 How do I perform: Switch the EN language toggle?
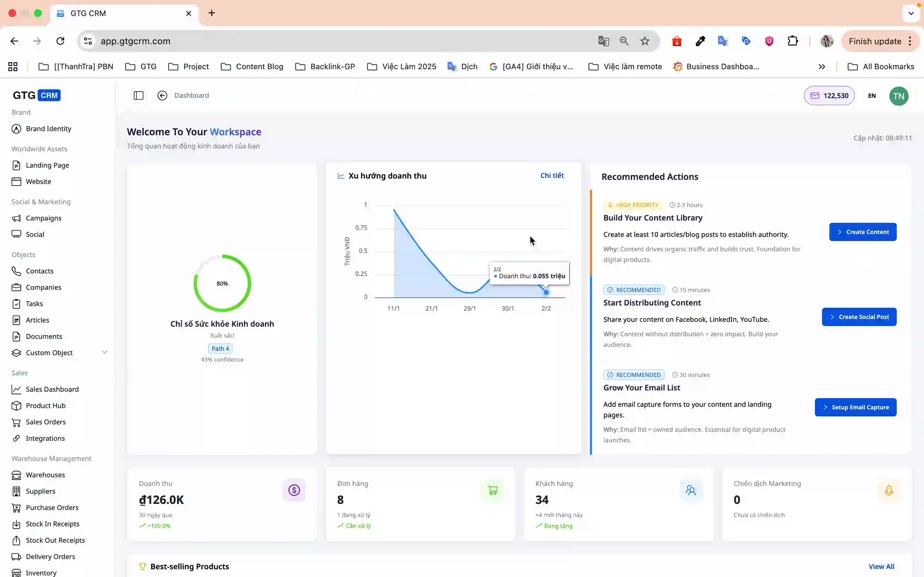(872, 96)
